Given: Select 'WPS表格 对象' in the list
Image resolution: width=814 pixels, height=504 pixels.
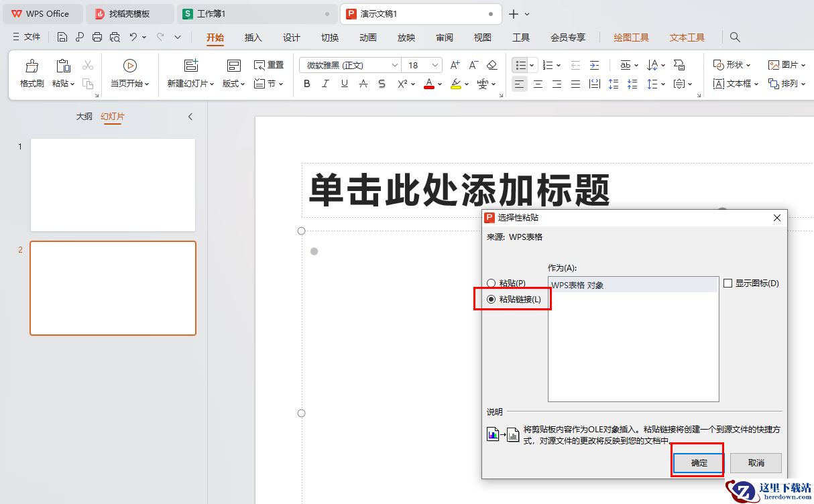Looking at the screenshot, I should pos(633,285).
